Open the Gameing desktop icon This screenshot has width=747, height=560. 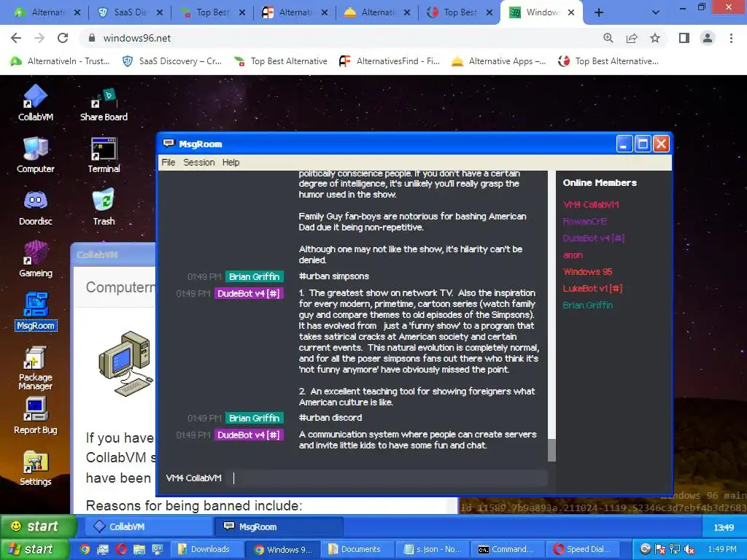coord(35,260)
